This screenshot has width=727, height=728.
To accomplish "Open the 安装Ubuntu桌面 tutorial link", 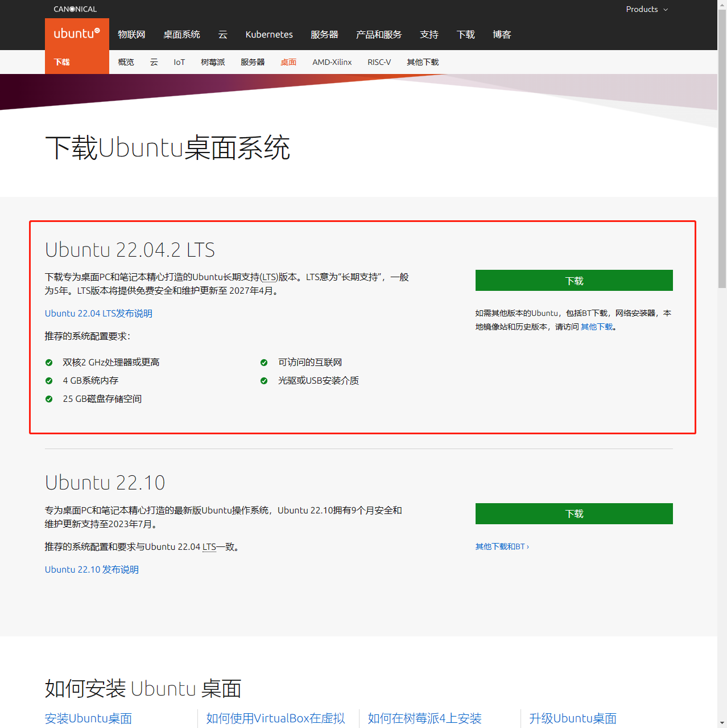I will coord(88,718).
